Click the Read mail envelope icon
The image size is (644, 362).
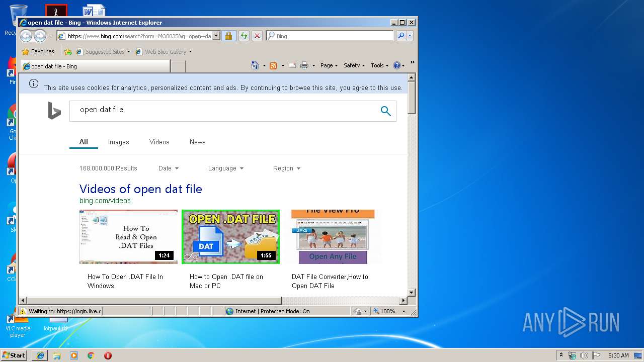[x=292, y=65]
